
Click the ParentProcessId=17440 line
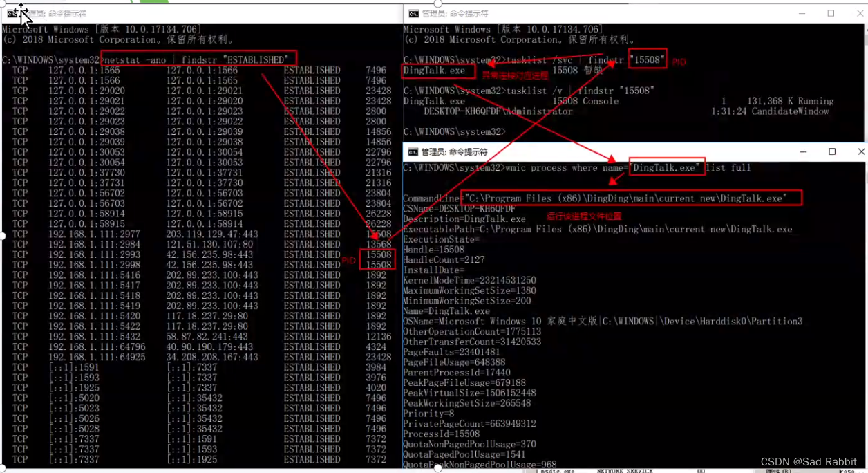tap(457, 372)
